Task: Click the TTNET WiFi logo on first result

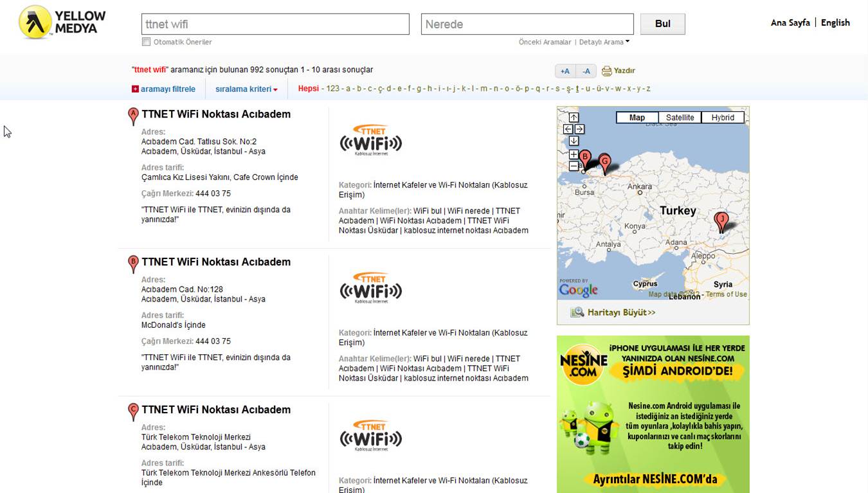Action: click(371, 139)
